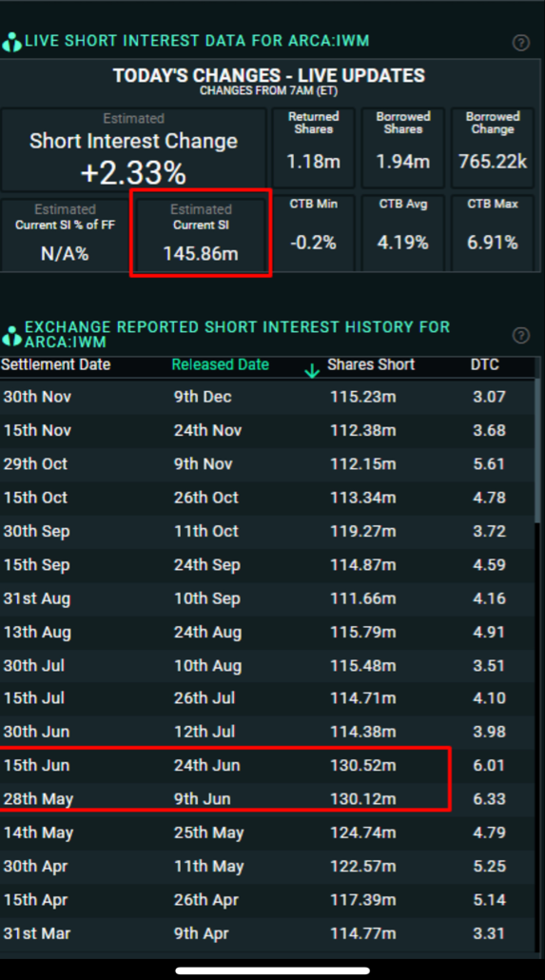Click the Ortex logo next to Live Short Interest

tap(11, 43)
